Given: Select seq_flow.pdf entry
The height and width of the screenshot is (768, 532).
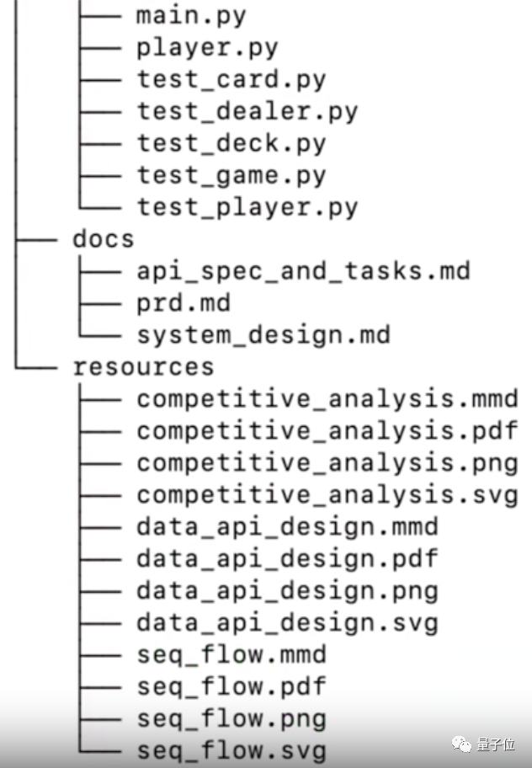Looking at the screenshot, I should [231, 686].
